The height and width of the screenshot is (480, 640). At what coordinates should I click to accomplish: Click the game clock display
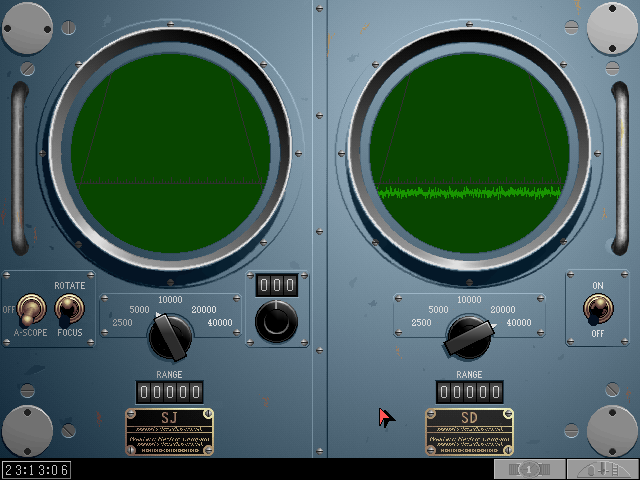tap(36, 470)
